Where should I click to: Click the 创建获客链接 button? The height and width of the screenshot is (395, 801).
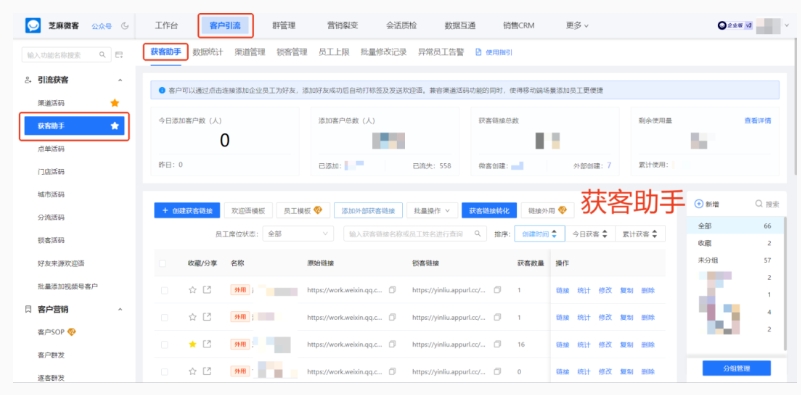click(x=187, y=210)
